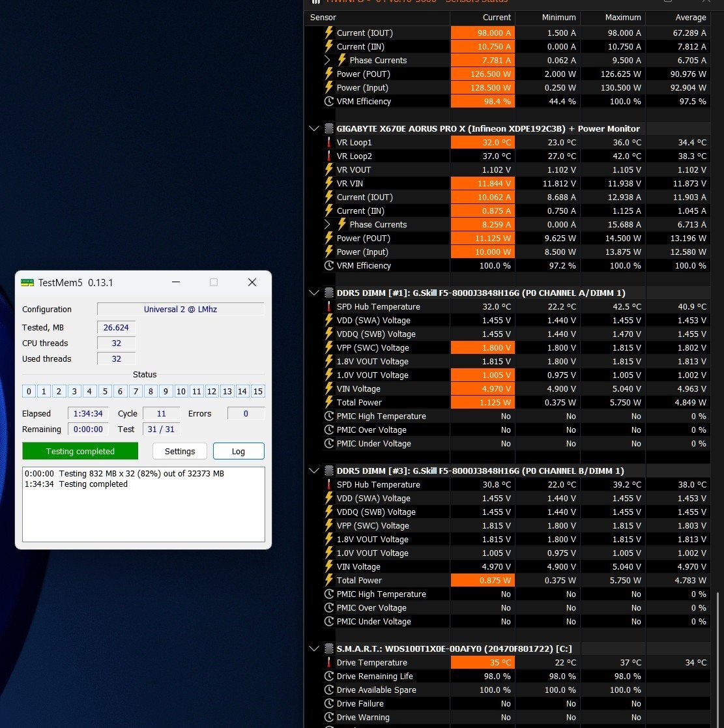Screen dimensions: 724x728
Task: Click the lightning icon beside Power (POUT) 126.500 W
Action: click(329, 74)
